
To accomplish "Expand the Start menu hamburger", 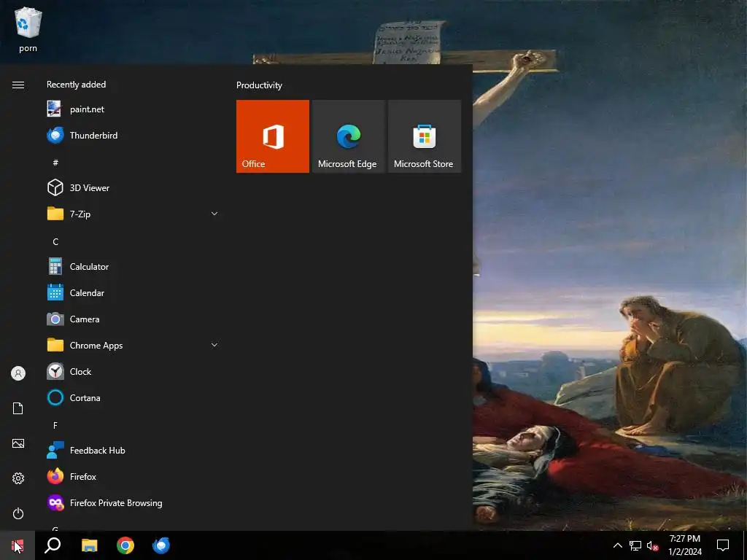I will click(18, 85).
